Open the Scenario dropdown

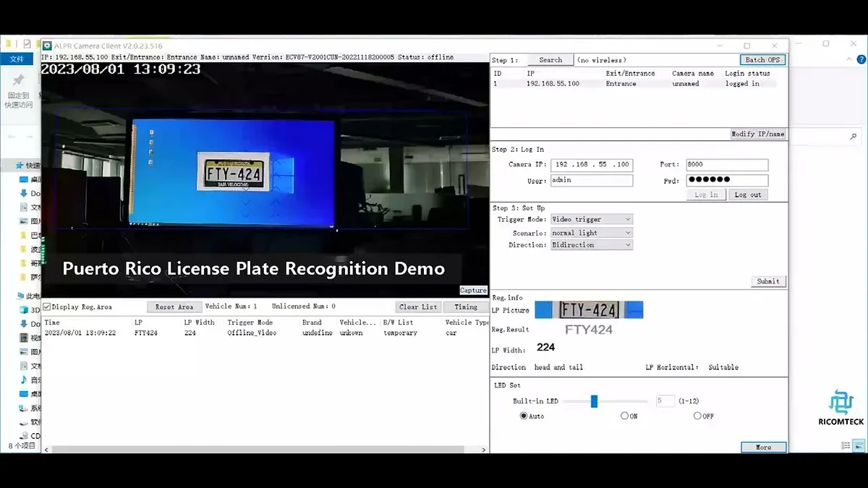(592, 233)
